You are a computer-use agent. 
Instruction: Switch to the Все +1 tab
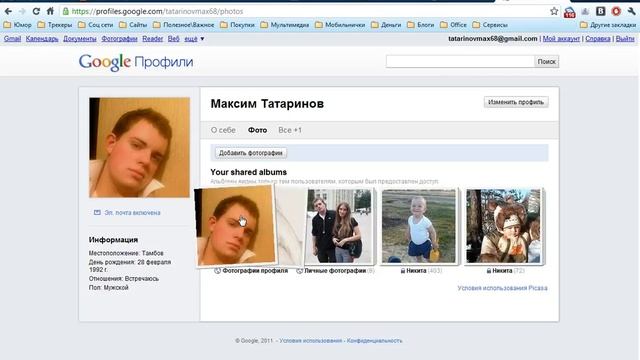pos(290,130)
